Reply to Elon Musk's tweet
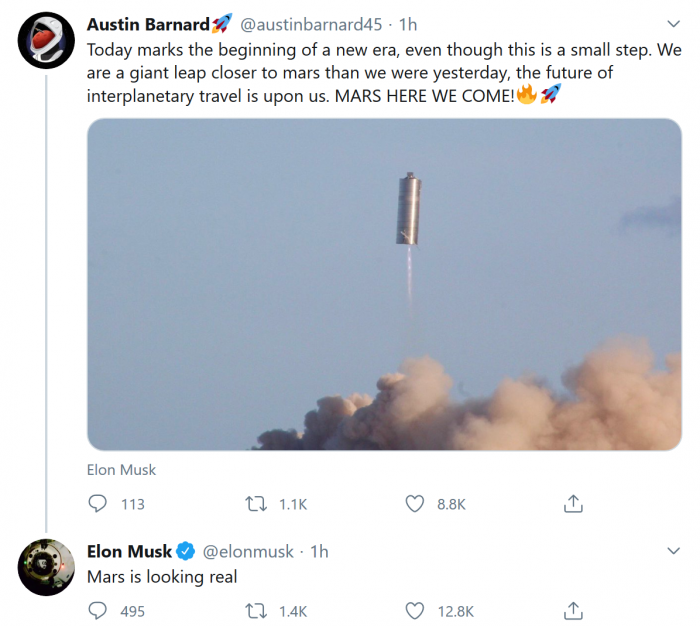Viewport: 700px width, 626px height. (98, 610)
